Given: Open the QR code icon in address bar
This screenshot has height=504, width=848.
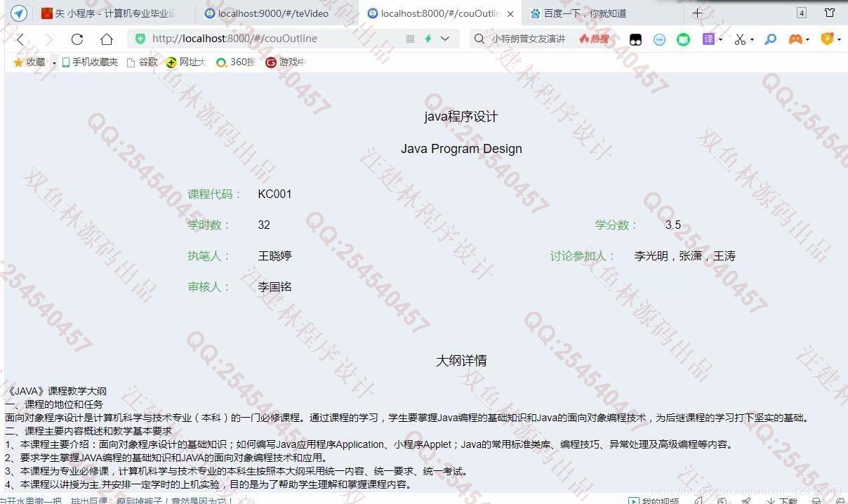Looking at the screenshot, I should 410,39.
